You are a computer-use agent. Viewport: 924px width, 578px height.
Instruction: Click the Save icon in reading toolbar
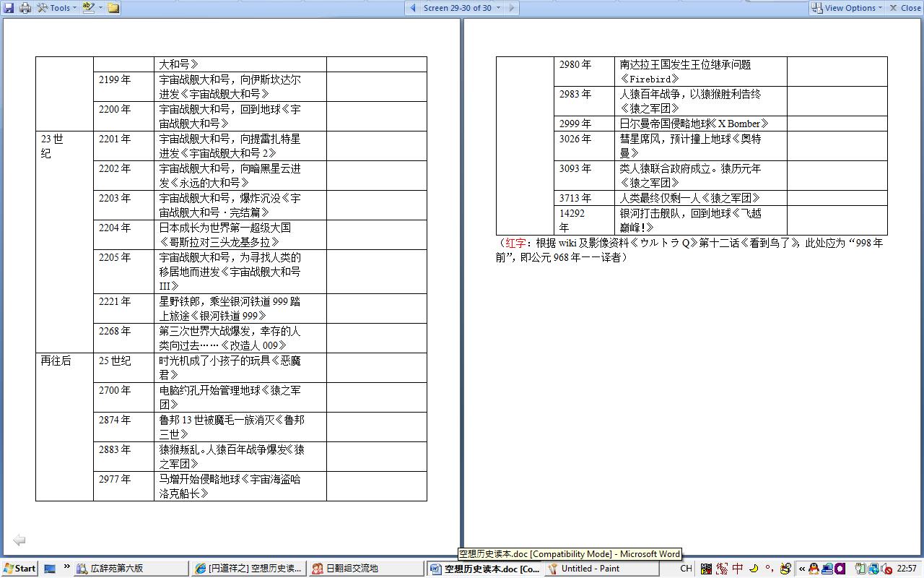9,8
